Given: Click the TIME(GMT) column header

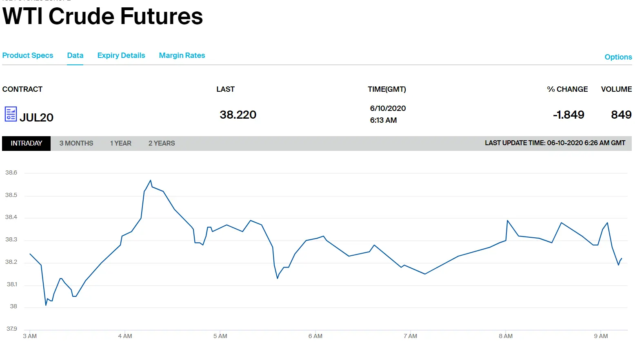Looking at the screenshot, I should [386, 89].
